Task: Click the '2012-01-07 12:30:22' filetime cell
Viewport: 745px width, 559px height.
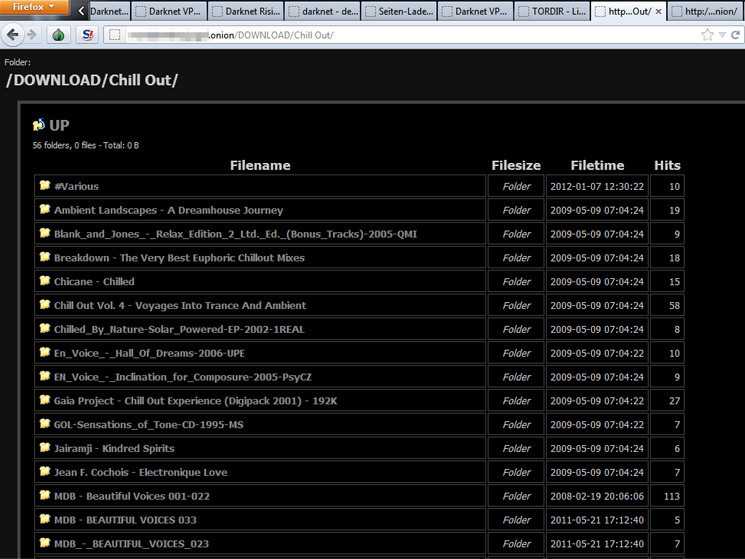Action: tap(597, 186)
